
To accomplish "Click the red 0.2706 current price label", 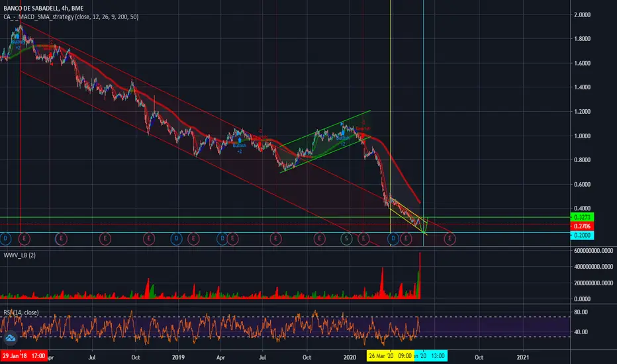I will 582,226.
